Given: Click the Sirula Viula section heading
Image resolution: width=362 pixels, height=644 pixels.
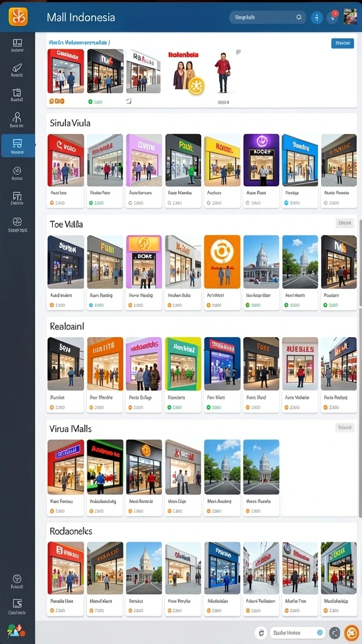Looking at the screenshot, I should (70, 123).
